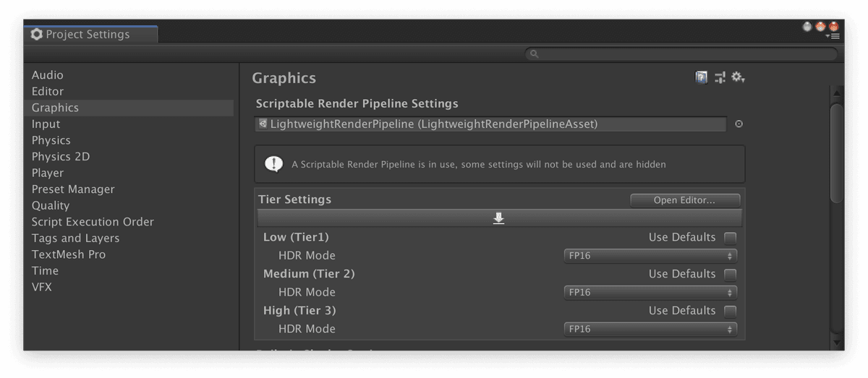Image resolution: width=868 pixels, height=378 pixels.
Task: Open HDR Mode dropdown for High tier
Action: [x=650, y=330]
